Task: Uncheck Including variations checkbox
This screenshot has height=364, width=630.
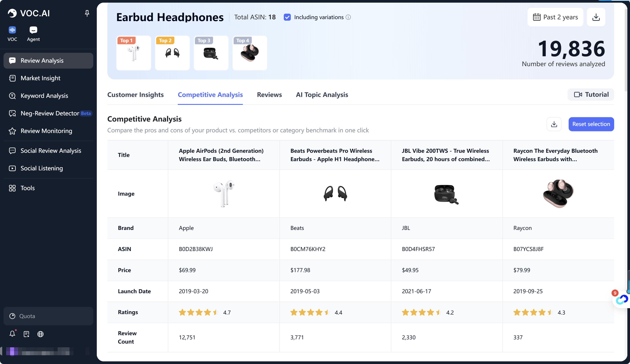Action: point(287,17)
